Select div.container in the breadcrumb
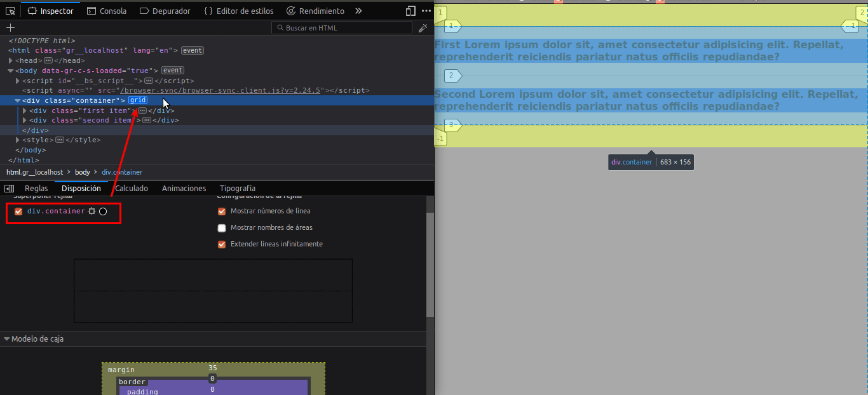868x395 pixels. (122, 172)
